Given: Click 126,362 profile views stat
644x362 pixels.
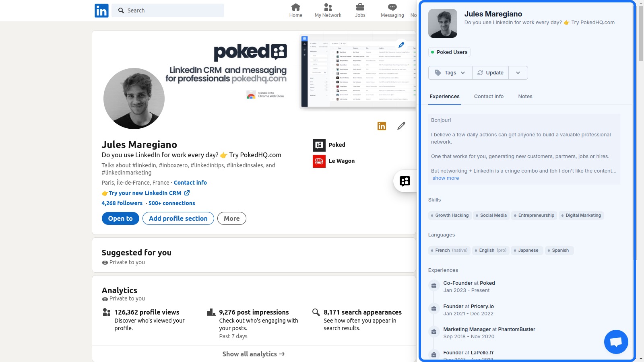Looking at the screenshot, I should pyautogui.click(x=147, y=312).
